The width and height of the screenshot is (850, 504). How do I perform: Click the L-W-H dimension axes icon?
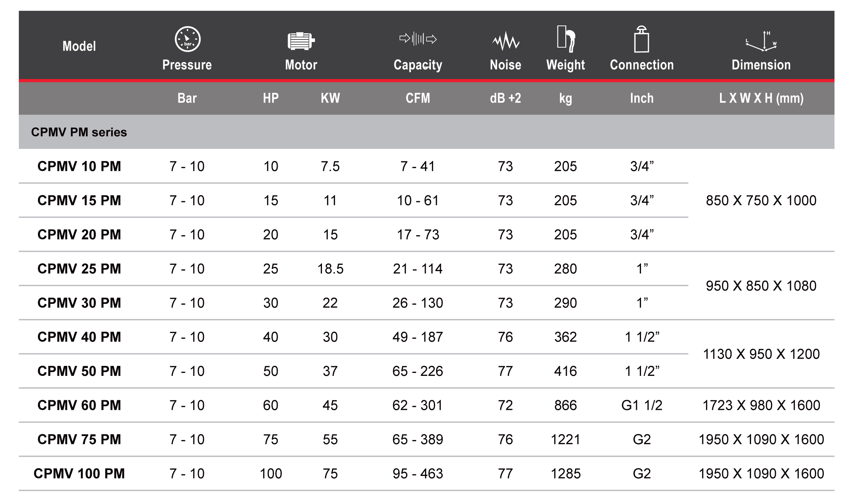(761, 41)
